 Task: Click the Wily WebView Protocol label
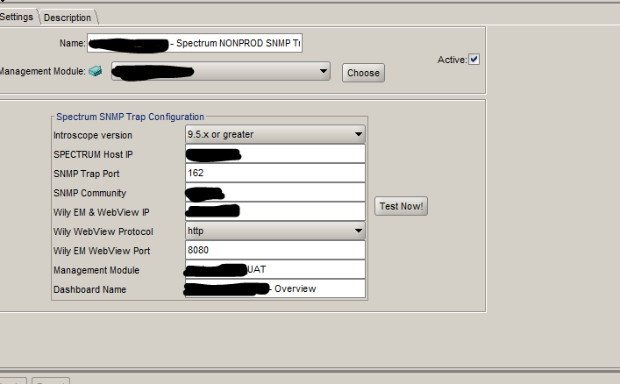[103, 232]
